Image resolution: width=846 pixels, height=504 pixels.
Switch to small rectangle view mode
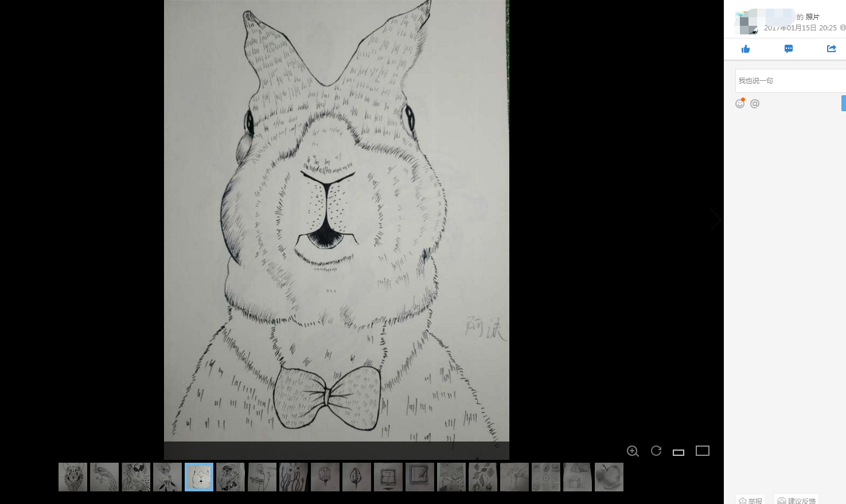coord(679,452)
